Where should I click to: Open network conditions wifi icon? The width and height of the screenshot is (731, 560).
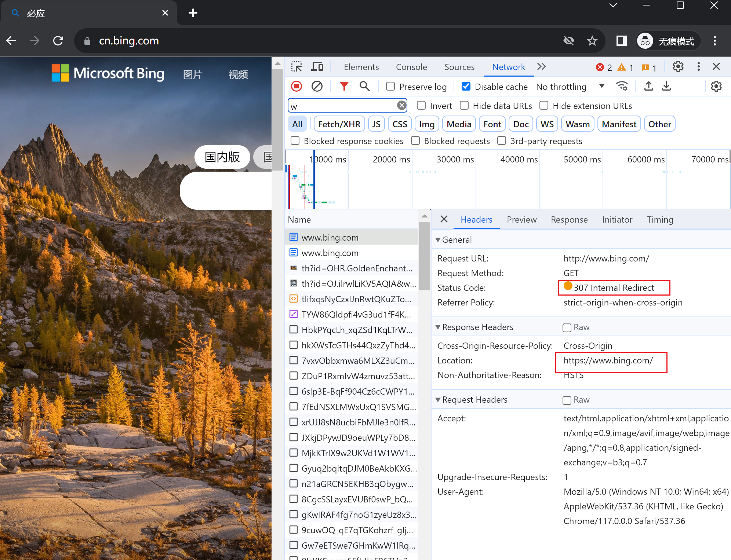point(622,87)
